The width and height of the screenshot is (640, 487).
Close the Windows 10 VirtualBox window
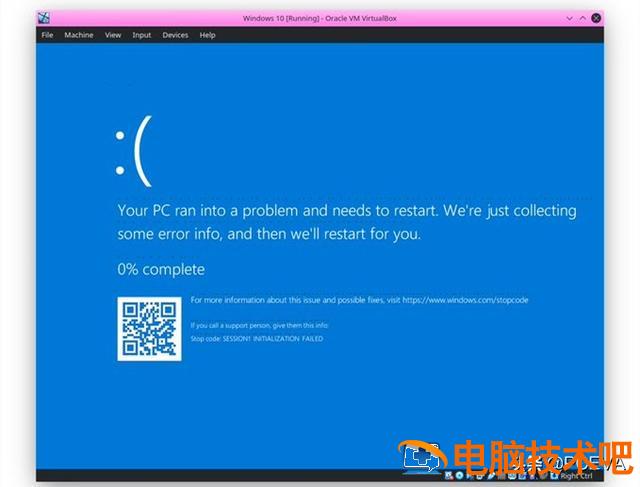pyautogui.click(x=596, y=18)
